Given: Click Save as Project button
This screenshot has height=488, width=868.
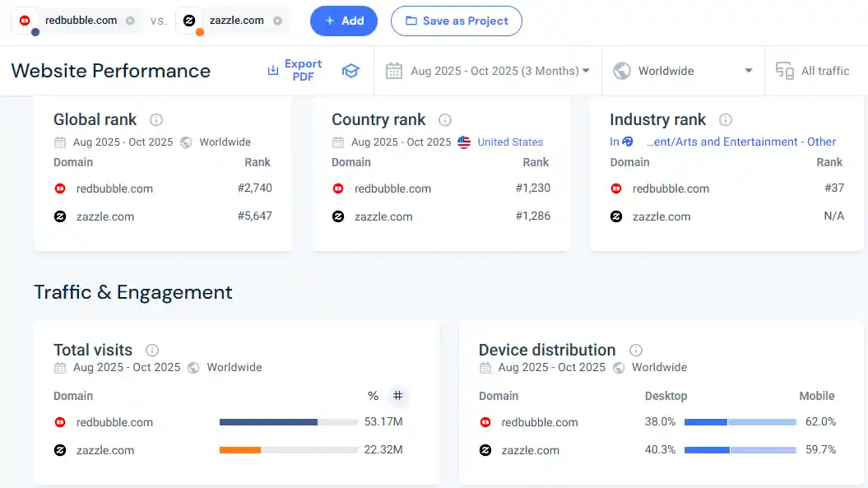Looking at the screenshot, I should [x=456, y=21].
